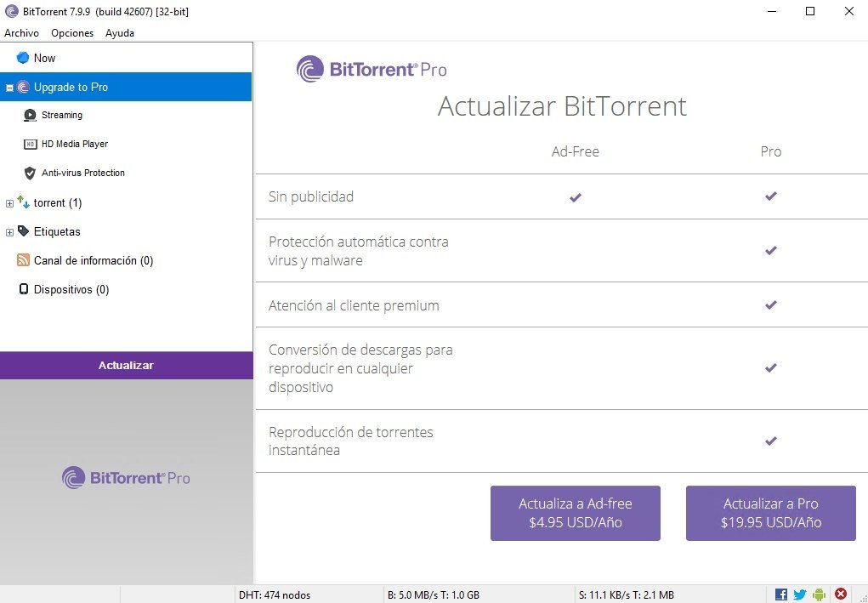Open the Ayuda menu
The image size is (868, 603).
click(120, 33)
